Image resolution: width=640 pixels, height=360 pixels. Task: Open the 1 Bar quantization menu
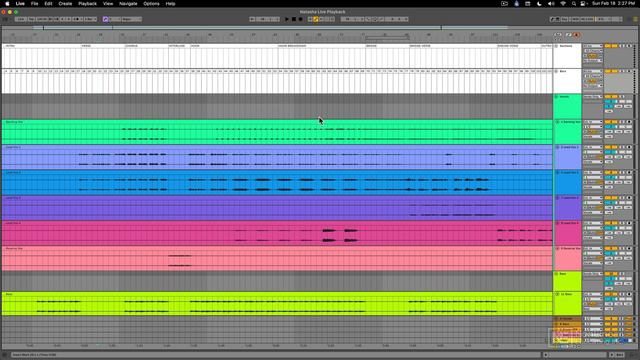(x=90, y=19)
